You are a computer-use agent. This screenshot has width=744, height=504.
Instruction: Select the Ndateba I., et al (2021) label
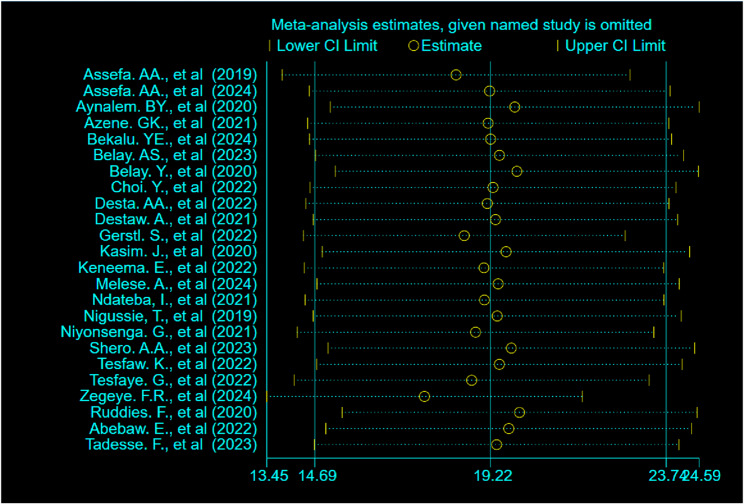[x=170, y=300]
